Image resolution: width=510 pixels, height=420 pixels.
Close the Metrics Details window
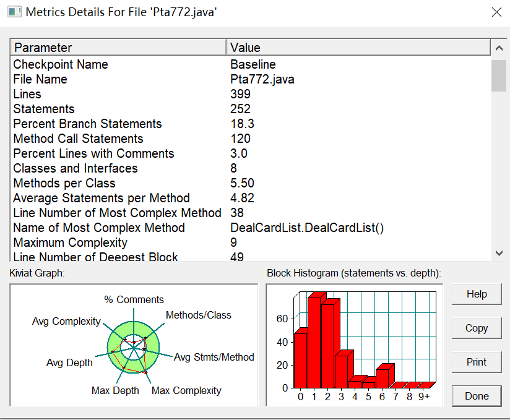(x=496, y=12)
